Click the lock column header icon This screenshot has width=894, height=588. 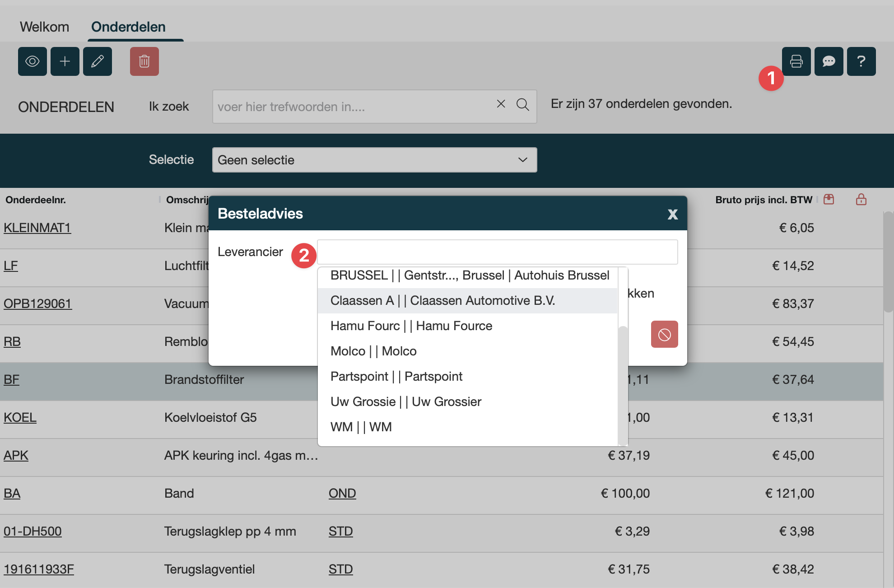click(861, 200)
